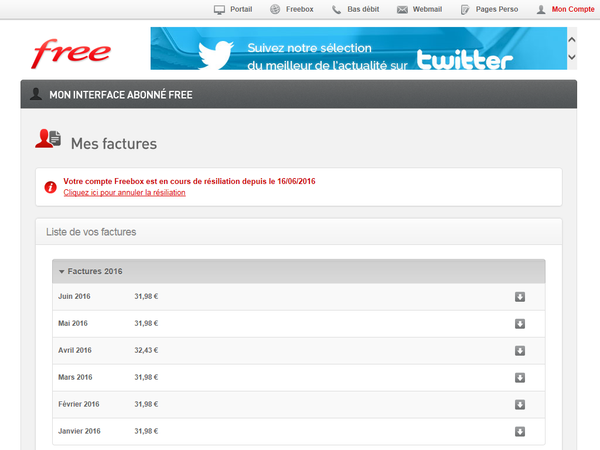Collapse the Factures 2016 section
600x450 pixels.
(x=91, y=271)
